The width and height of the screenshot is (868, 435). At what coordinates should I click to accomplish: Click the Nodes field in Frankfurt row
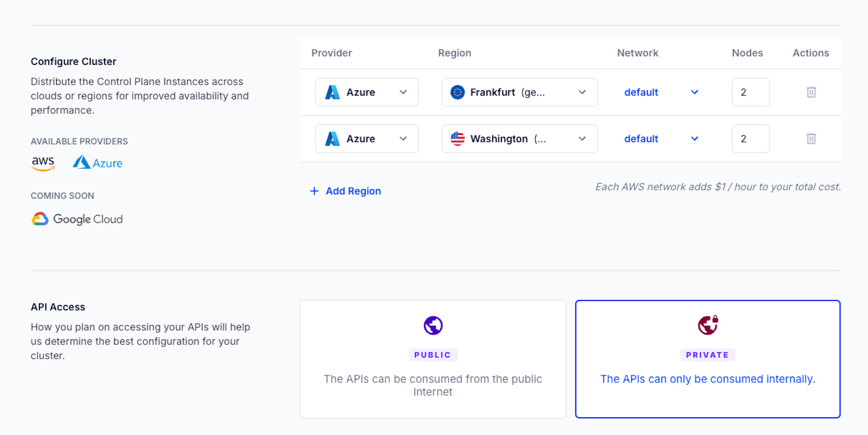(x=750, y=92)
